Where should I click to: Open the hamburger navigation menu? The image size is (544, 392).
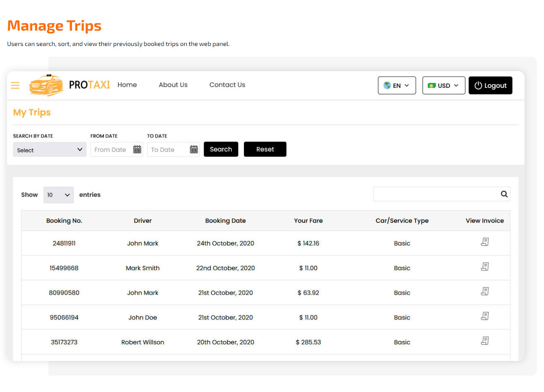pos(15,85)
